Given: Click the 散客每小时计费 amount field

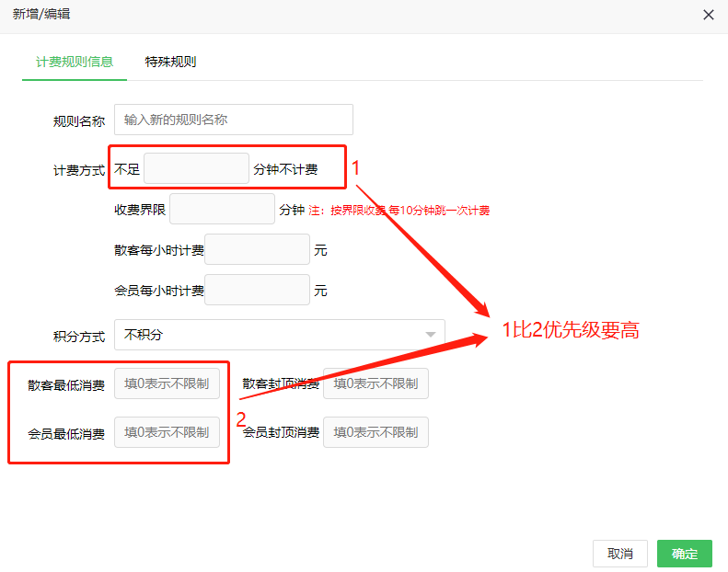Looking at the screenshot, I should coord(257,250).
